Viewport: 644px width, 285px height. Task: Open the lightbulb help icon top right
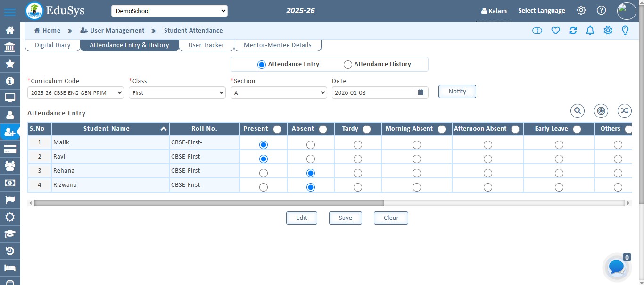(625, 30)
